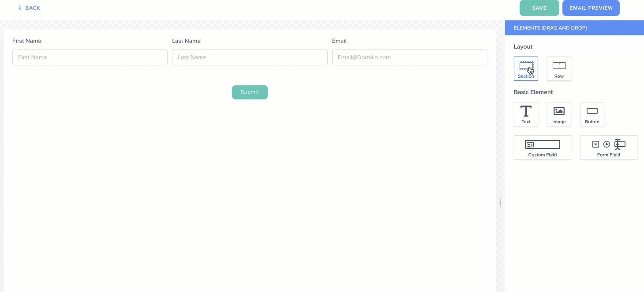Choose the Image element tile
Screen dimensions: 644x292
[x=559, y=114]
